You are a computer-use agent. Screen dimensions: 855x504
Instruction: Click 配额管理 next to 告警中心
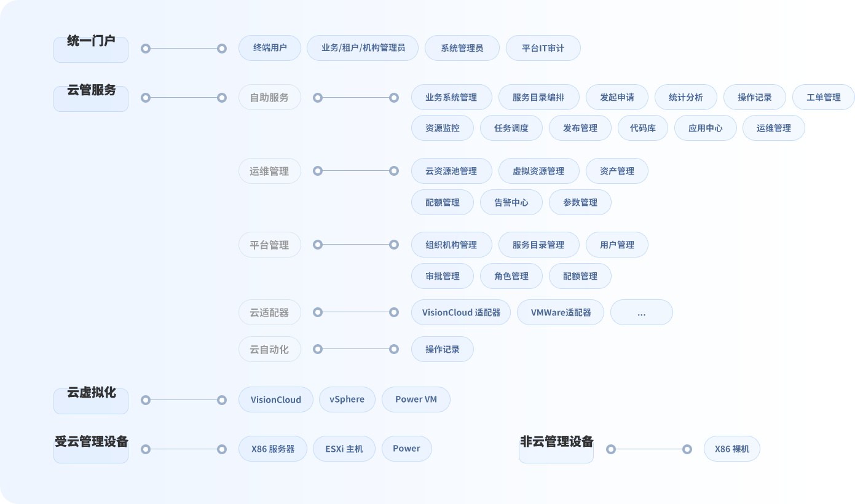(x=443, y=202)
